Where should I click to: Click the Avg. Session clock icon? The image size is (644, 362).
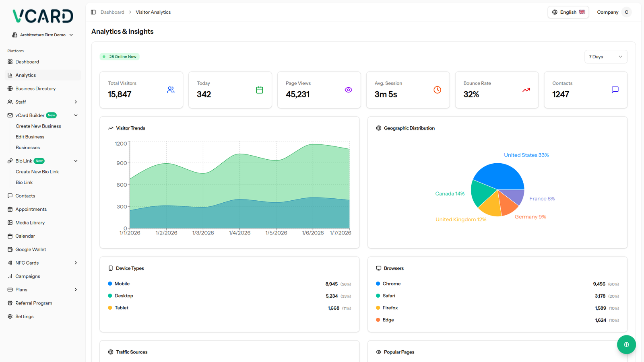[437, 90]
